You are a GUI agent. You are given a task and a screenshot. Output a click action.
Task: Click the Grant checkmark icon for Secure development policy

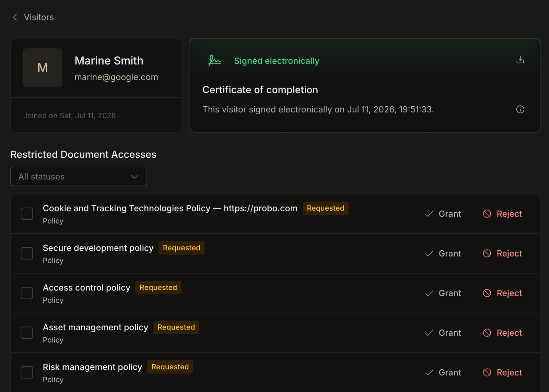tap(429, 254)
